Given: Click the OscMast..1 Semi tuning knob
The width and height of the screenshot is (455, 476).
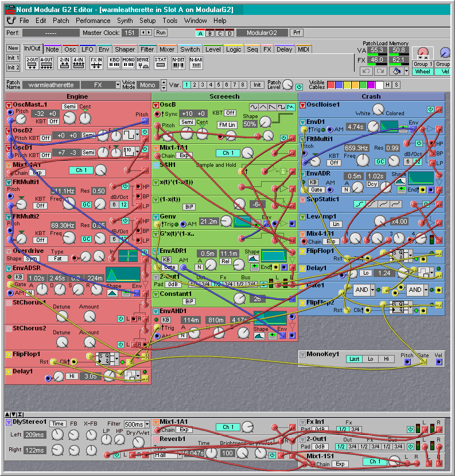Looking at the screenshot, I should coord(69,118).
